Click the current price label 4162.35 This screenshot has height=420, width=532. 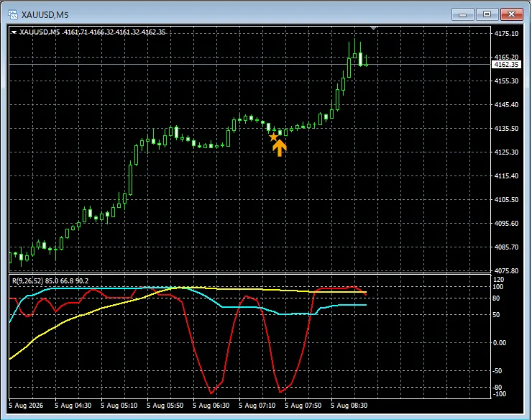point(506,65)
